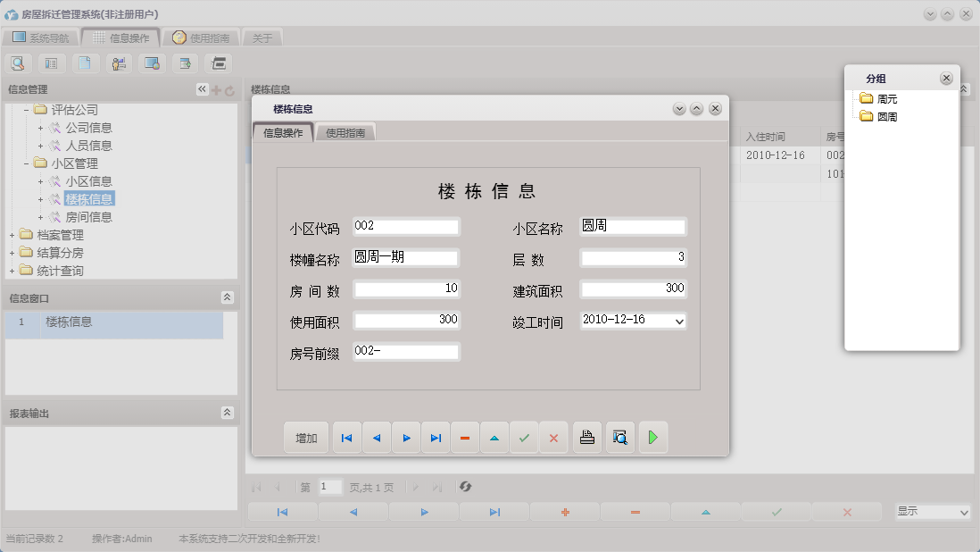Switch to the 系统导航 tab
980x552 pixels.
[x=42, y=38]
